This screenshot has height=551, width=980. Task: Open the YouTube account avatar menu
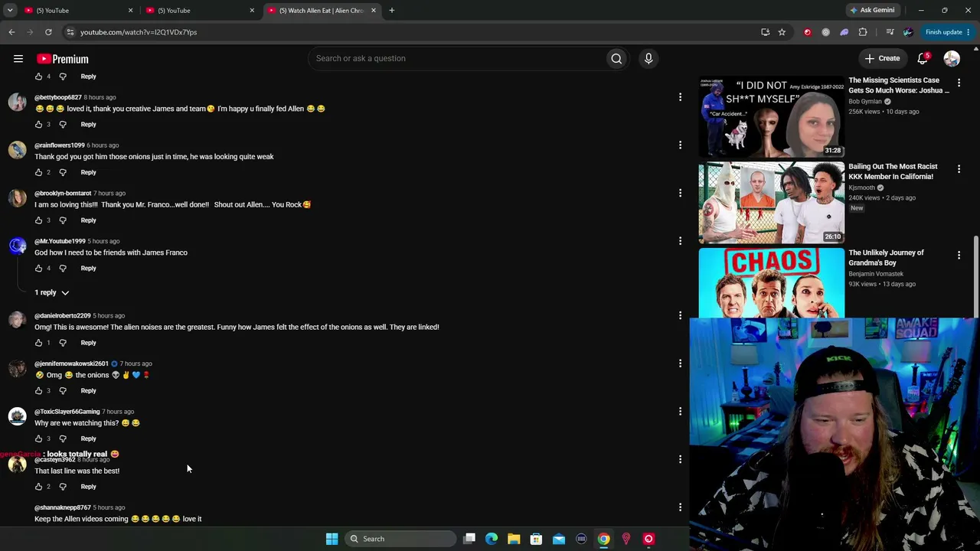tap(952, 58)
